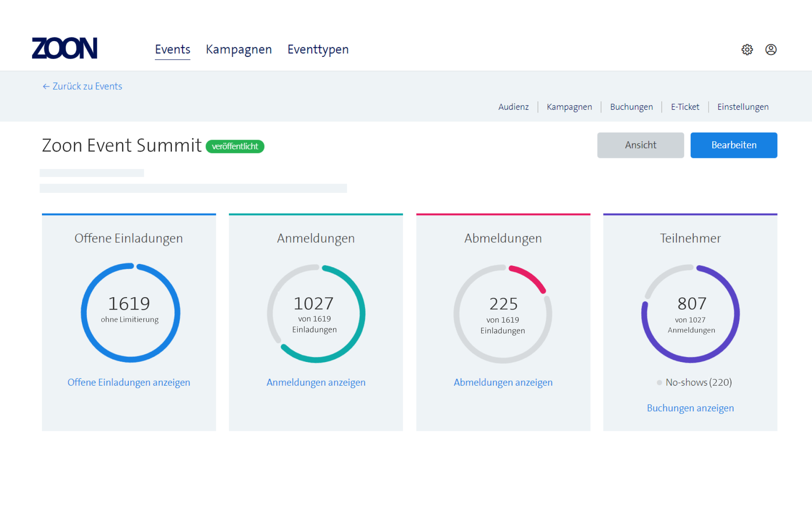Click the blue Bearbeiten button

tap(733, 145)
